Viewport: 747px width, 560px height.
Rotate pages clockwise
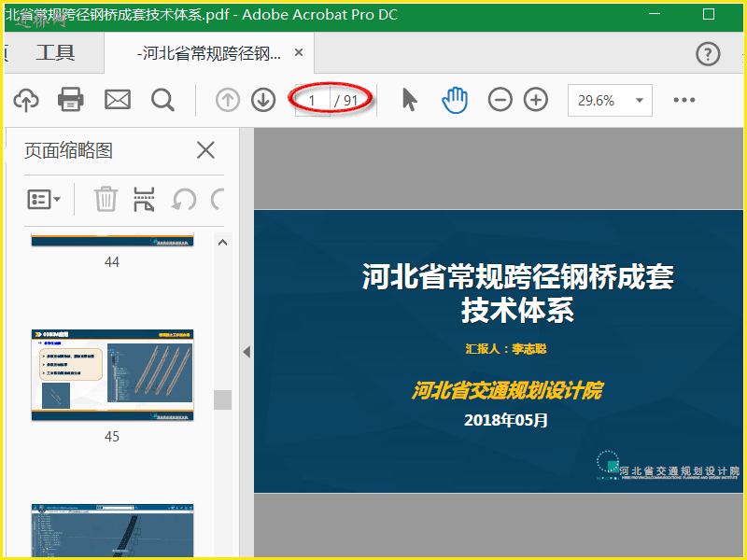tap(218, 199)
